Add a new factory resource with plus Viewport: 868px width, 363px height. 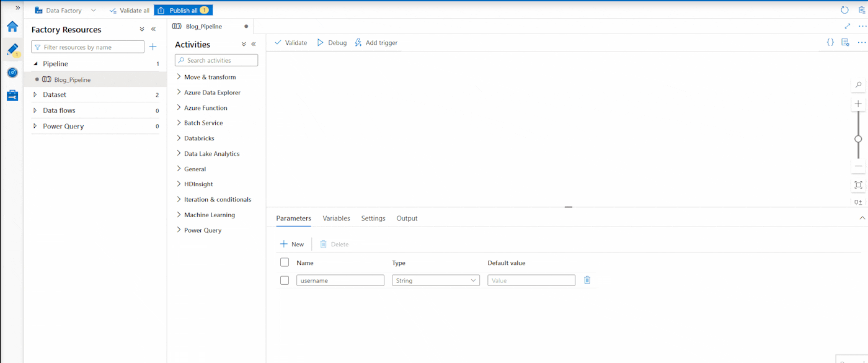click(x=153, y=47)
